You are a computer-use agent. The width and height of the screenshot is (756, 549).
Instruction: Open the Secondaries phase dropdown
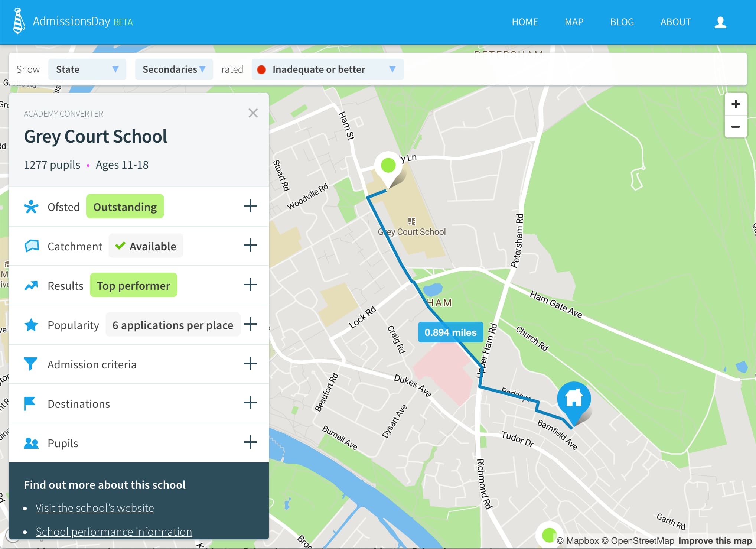tap(174, 69)
